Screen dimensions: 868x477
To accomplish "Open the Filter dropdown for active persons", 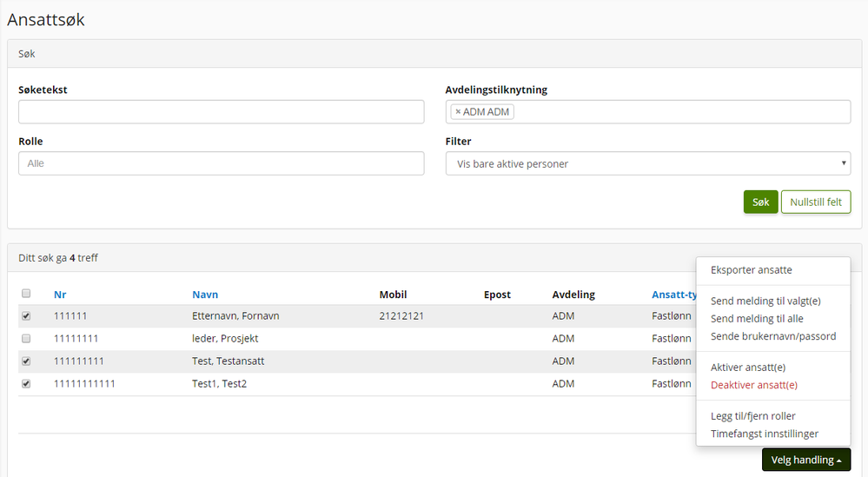I will (x=647, y=163).
